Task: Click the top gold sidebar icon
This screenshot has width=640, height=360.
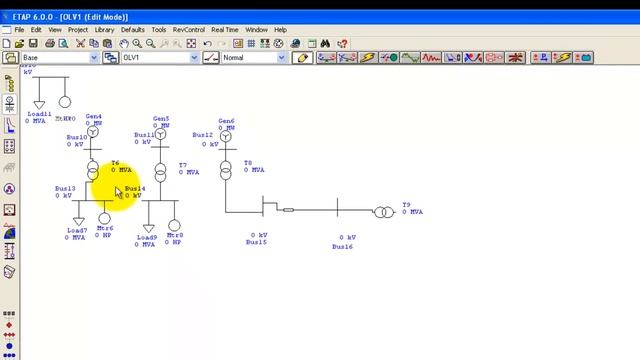Action: click(x=9, y=83)
